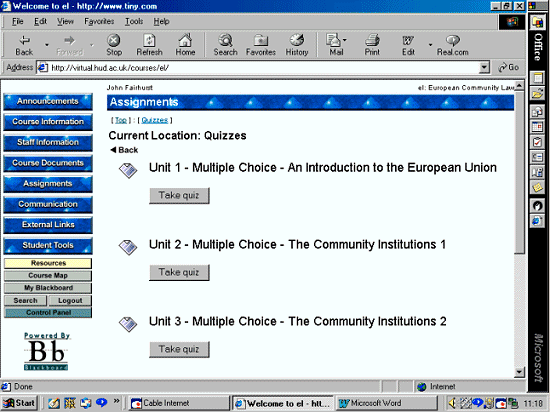Open the Mail button dropdown arrow
550x412 pixels.
tap(345, 40)
